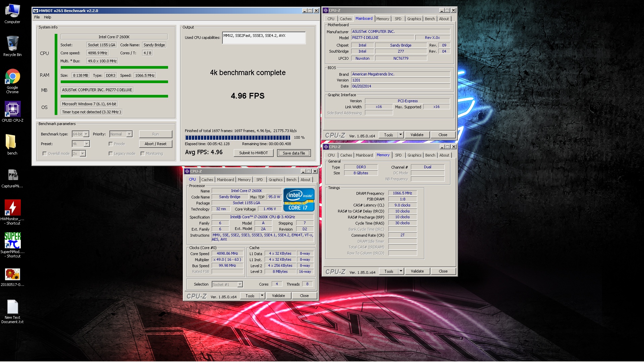Expand Tools arrow in mainboard CPU-Z window

(400, 135)
